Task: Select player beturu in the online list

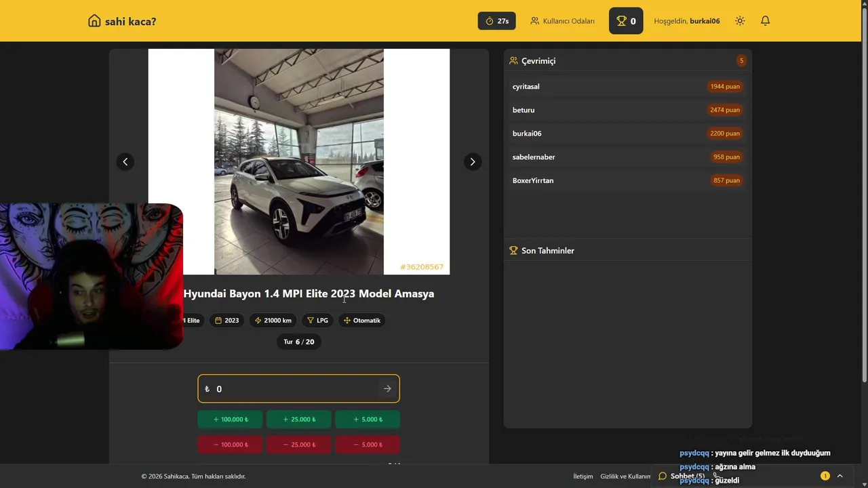Action: 627,110
